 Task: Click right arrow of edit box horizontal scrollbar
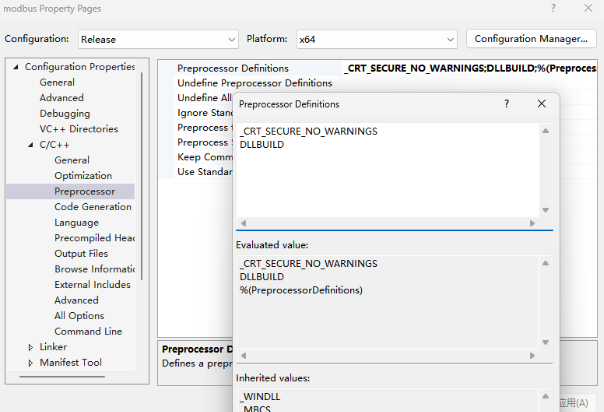532,223
